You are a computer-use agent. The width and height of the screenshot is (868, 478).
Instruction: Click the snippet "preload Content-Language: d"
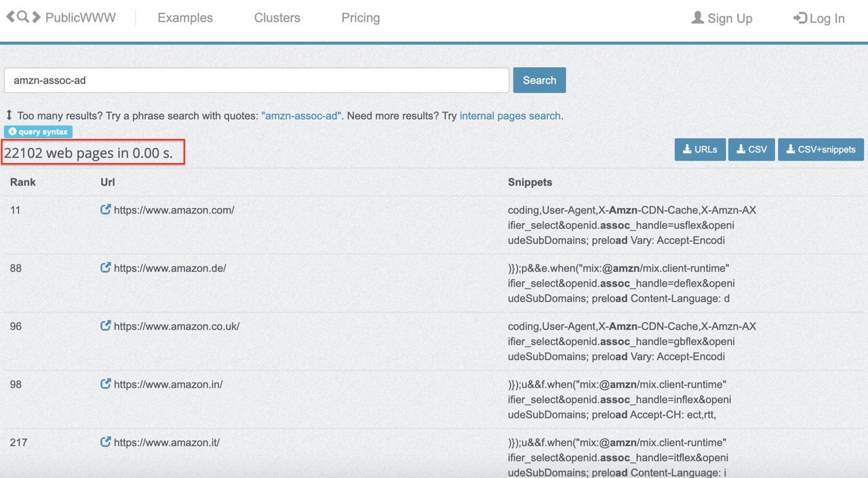click(x=618, y=298)
